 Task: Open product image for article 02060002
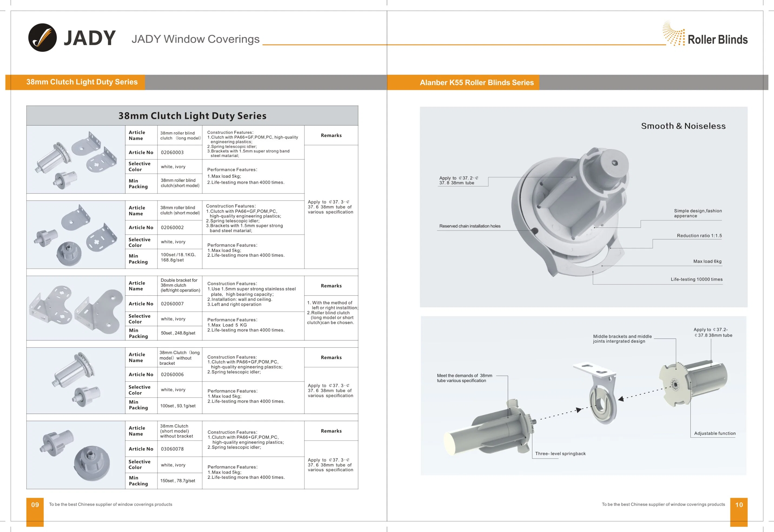pyautogui.click(x=76, y=235)
